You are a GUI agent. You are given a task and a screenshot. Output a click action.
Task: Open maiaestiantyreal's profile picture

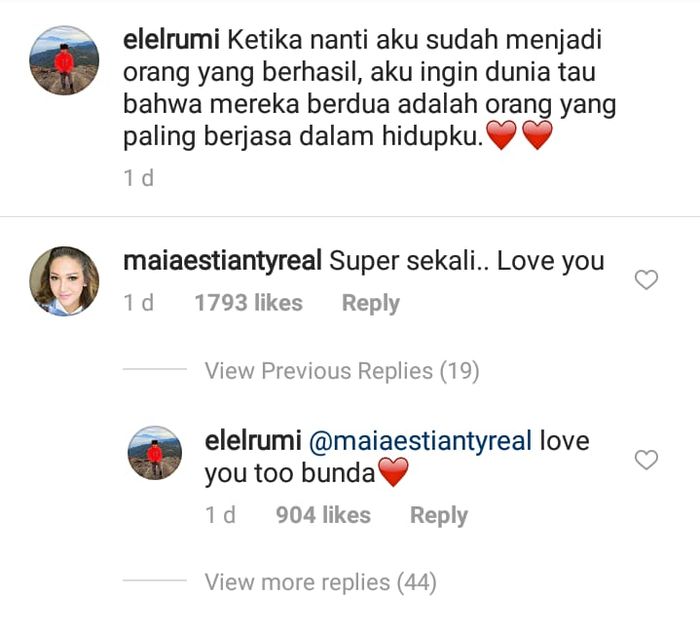(x=64, y=281)
